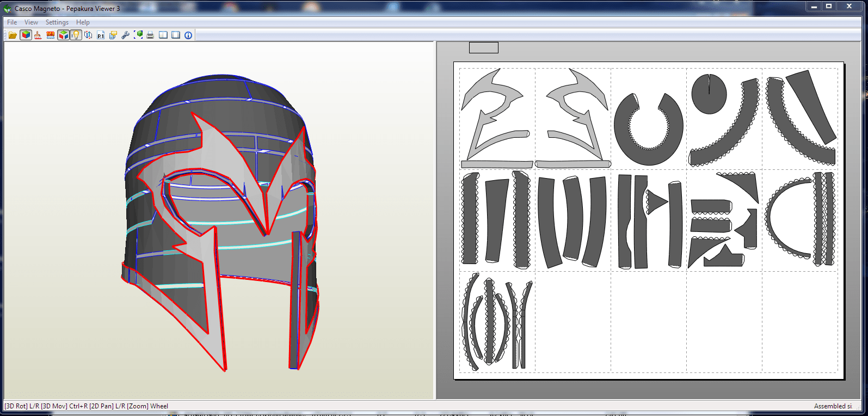The image size is (868, 416).
Task: Click the "Casco Magneto - Pepakura Viewer 3" title
Action: coord(67,9)
